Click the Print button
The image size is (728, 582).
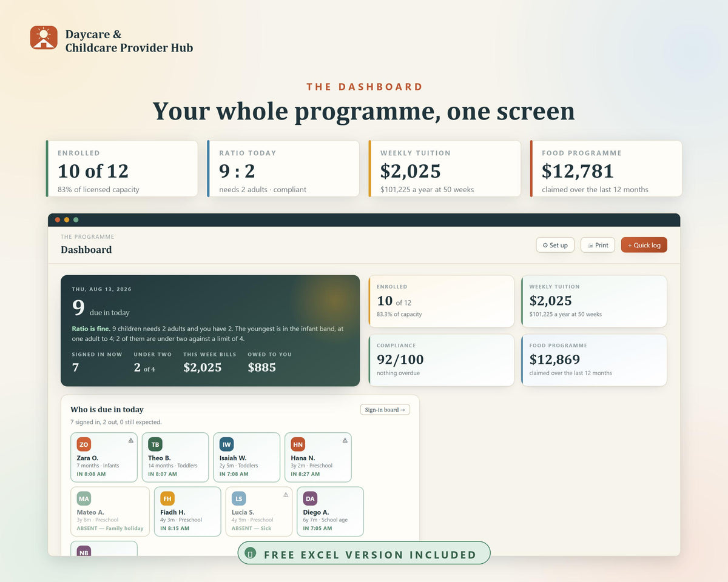(598, 245)
